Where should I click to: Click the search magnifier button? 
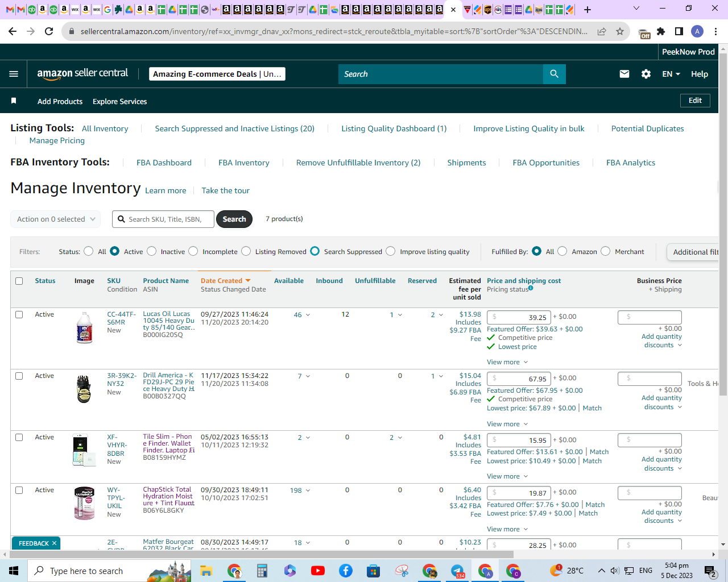tap(555, 74)
